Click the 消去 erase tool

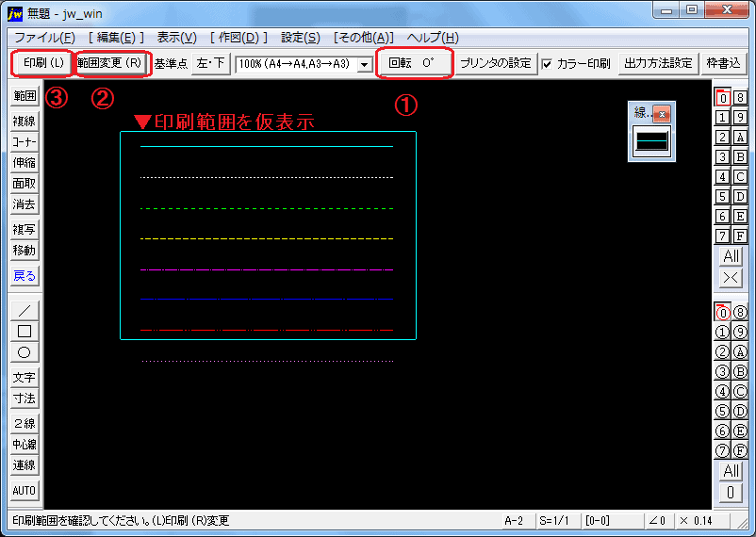pos(25,204)
